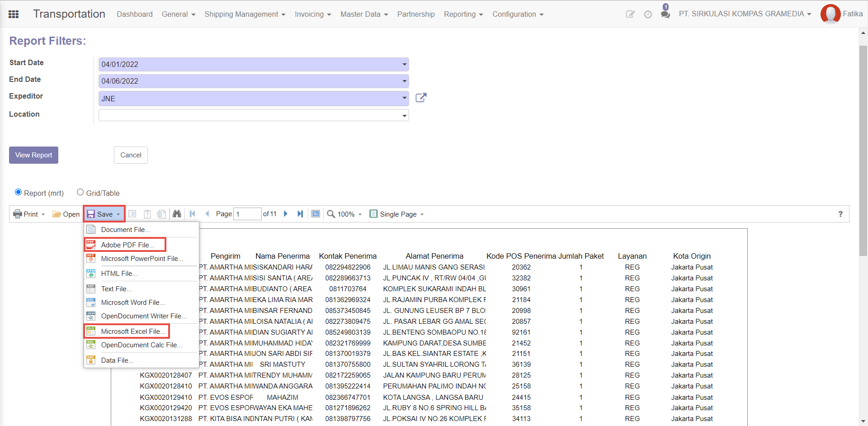Toggle full screen view icon

(316, 214)
